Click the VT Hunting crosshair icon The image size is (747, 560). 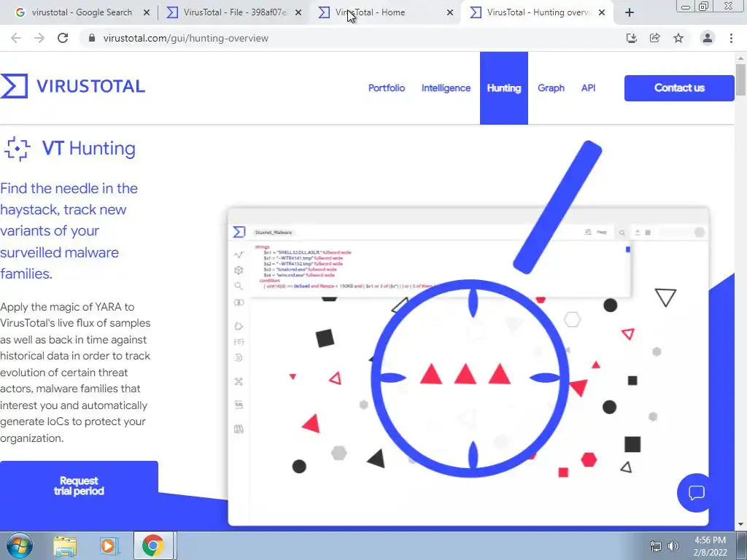(18, 149)
